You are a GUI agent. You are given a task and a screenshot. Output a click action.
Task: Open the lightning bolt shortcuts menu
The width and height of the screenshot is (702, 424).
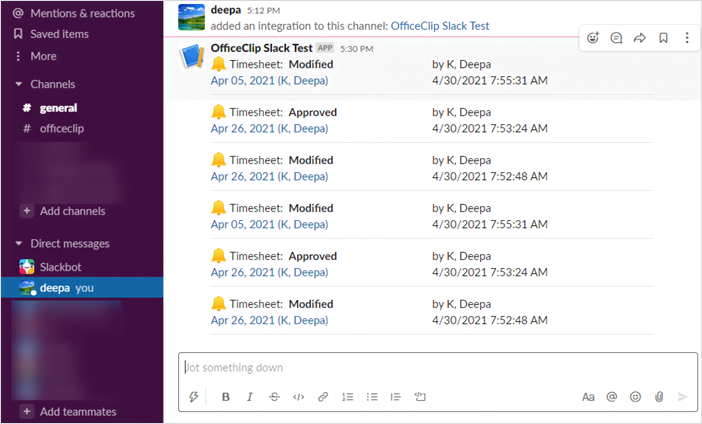pos(193,397)
